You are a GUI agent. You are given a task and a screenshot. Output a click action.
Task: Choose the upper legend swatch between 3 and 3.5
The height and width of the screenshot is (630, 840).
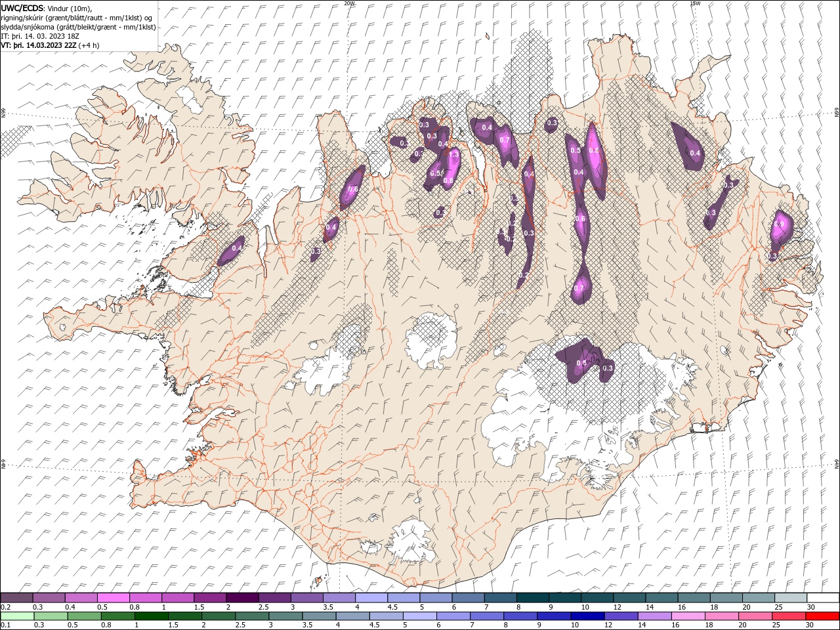306,598
